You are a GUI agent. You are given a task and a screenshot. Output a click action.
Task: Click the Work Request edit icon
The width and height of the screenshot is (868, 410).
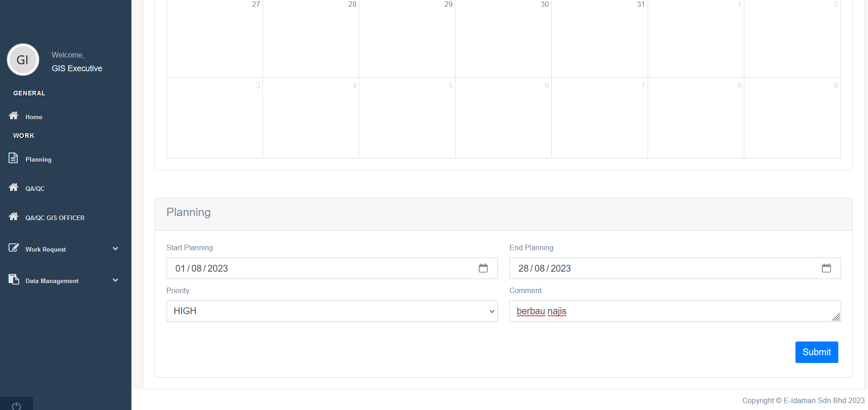(14, 247)
